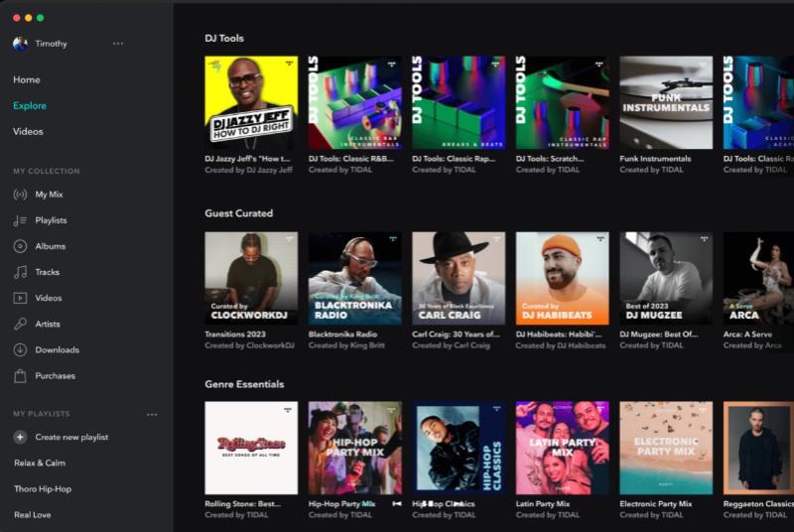Screen dimensions: 794x532
Task: Go to Home in the sidebar
Action: [x=27, y=79]
